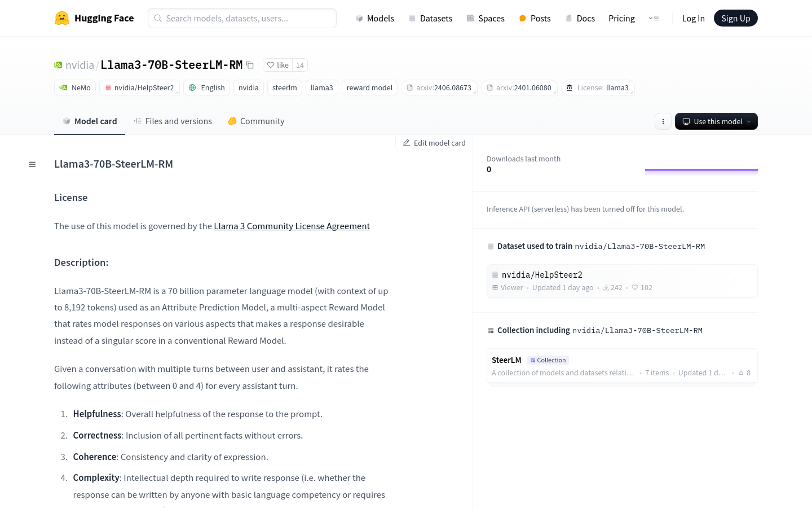Expand the navbar more-options menu icon

tap(654, 18)
